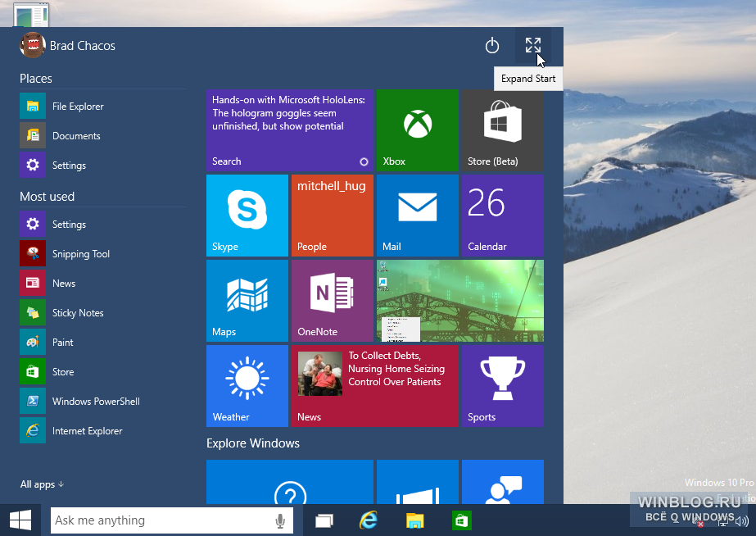Open the people chat Explore Windows tile
Screen dimensions: 756x536
(503, 482)
